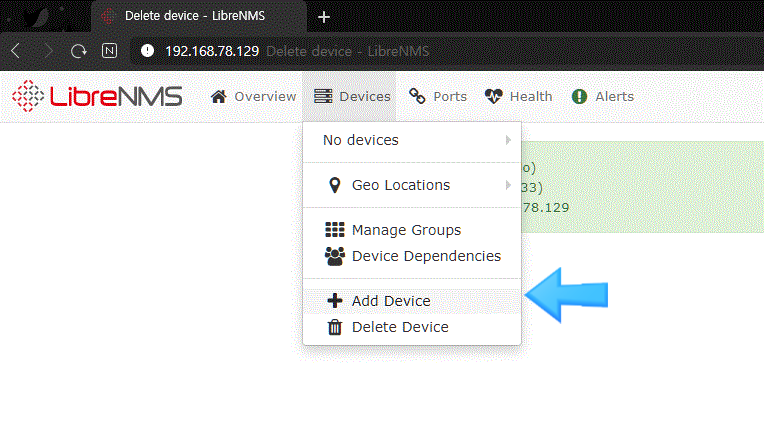Image resolution: width=764 pixels, height=439 pixels.
Task: Select the Delete device - LibreNMS tab
Action: 199,17
